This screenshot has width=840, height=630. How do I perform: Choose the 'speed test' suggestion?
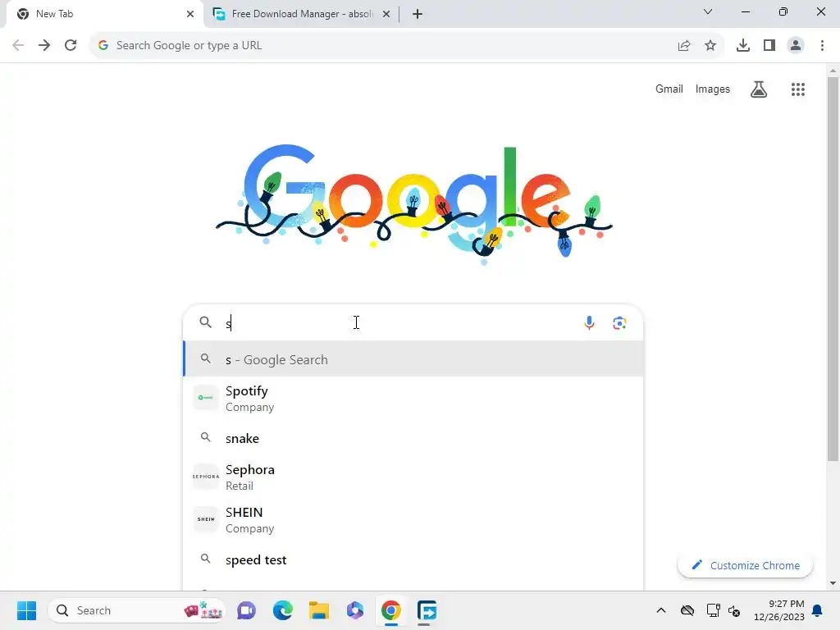(413, 559)
